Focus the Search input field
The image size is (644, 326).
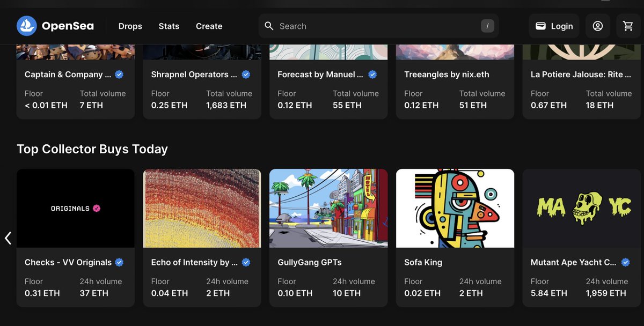tap(378, 26)
